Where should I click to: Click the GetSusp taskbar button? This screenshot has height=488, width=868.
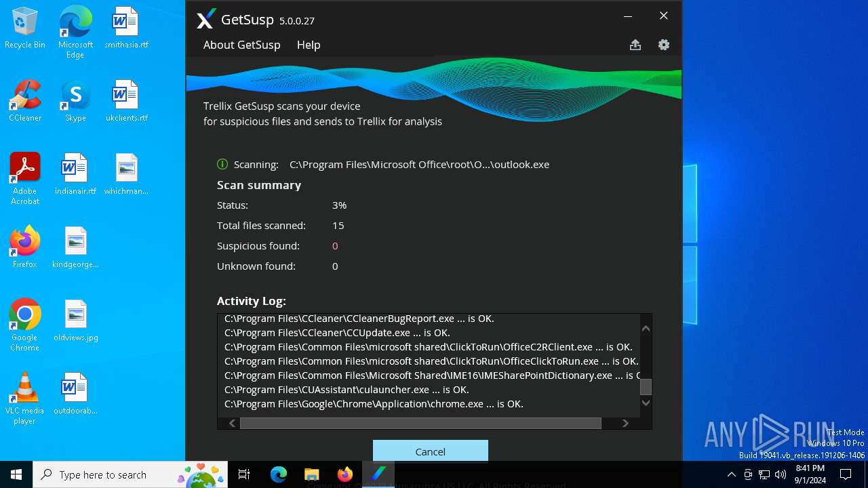click(x=378, y=474)
